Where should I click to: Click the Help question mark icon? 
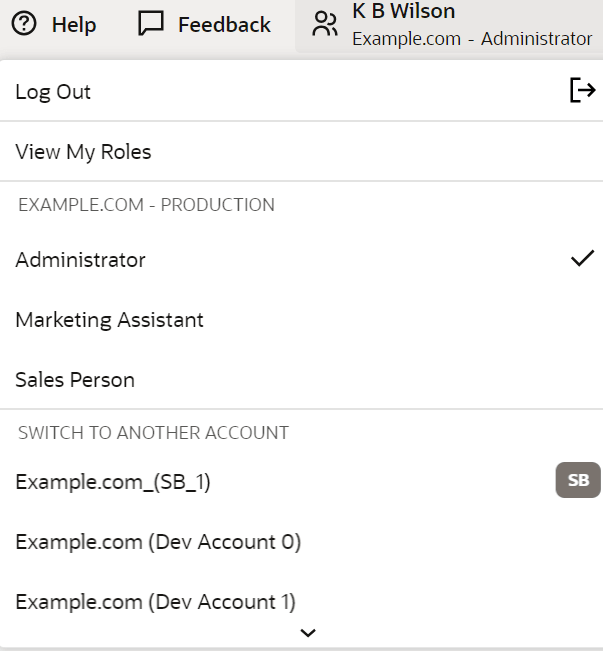24,24
